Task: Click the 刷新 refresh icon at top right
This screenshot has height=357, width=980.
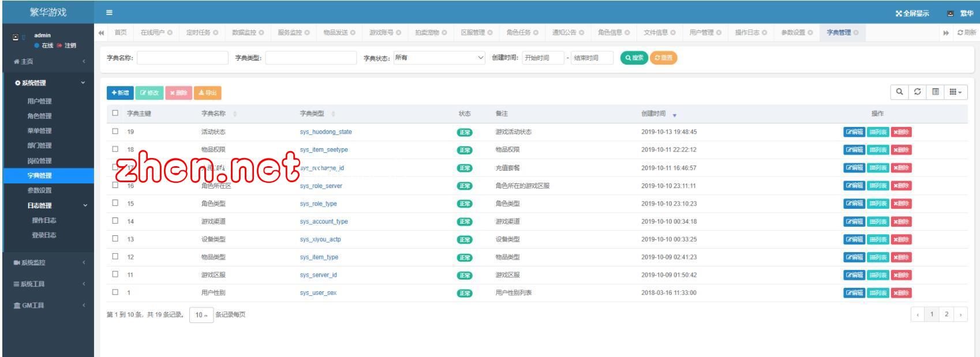Action: pyautogui.click(x=960, y=33)
